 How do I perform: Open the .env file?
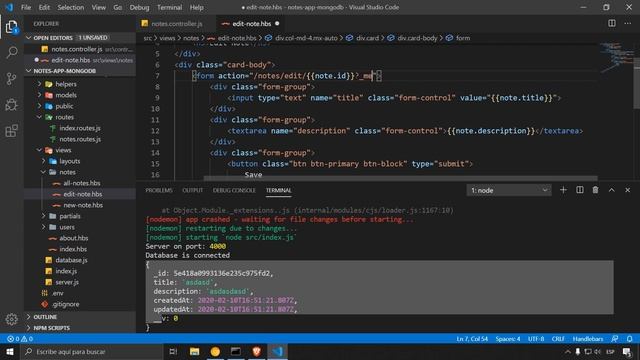point(57,293)
